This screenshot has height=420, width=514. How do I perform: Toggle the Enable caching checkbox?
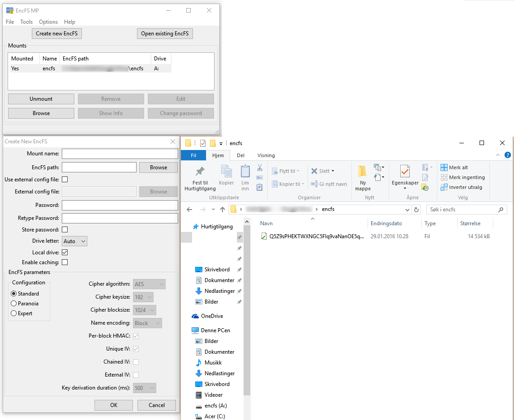point(65,262)
